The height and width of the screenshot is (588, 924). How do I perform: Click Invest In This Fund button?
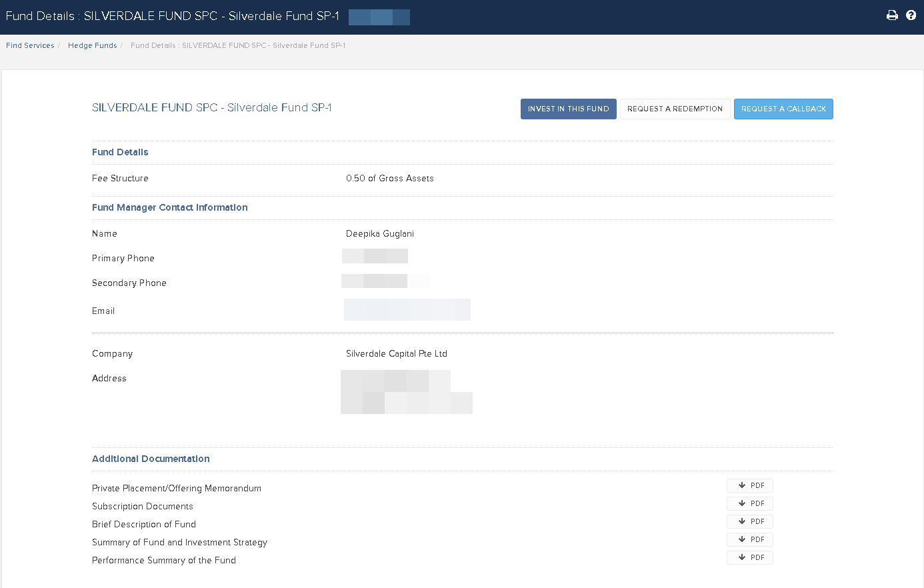coord(568,109)
